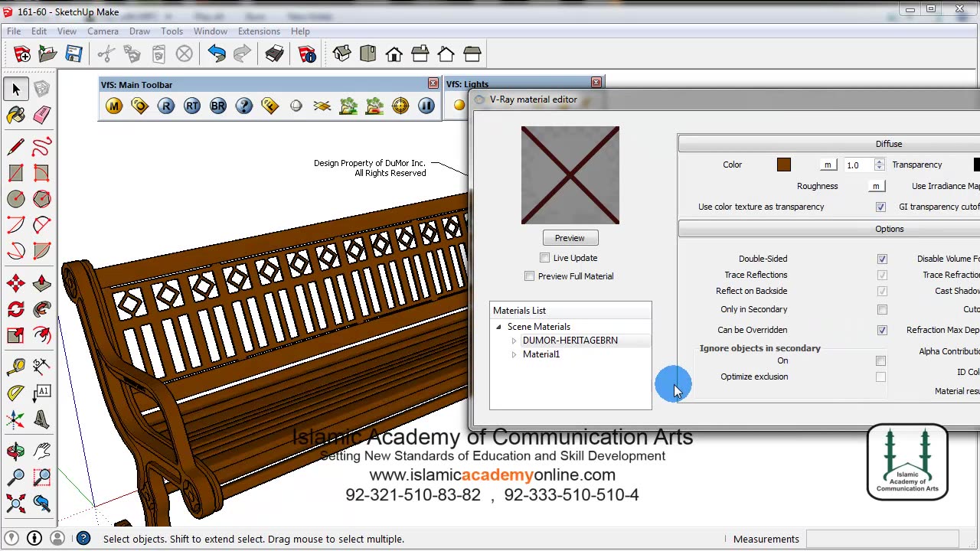Close VfS: Main Toolbar
This screenshot has height=551, width=980.
[x=433, y=83]
